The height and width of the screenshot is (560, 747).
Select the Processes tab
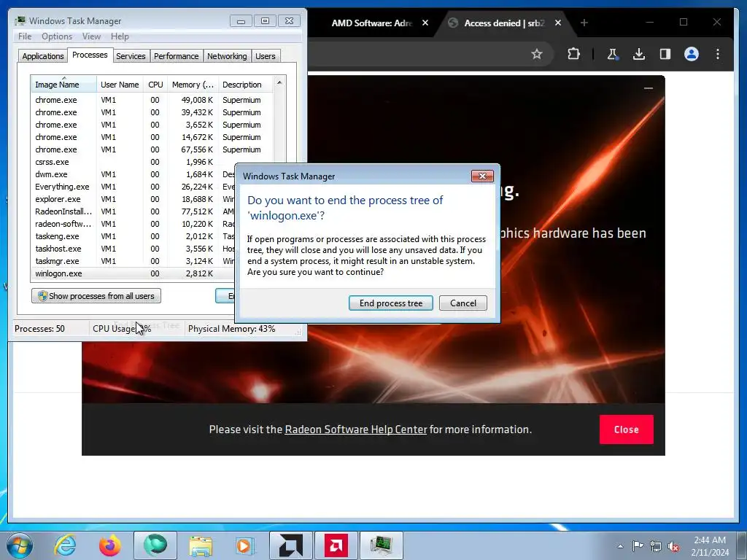[90, 55]
